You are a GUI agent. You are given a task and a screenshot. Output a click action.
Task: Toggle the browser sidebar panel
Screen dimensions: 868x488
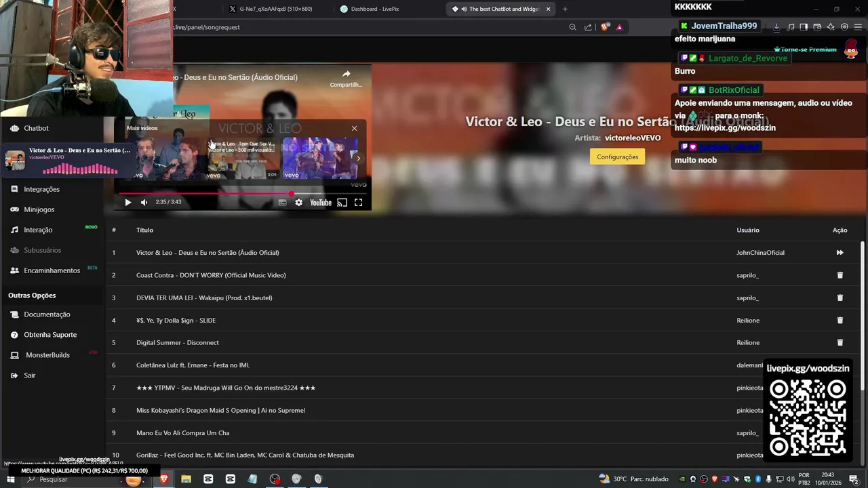pyautogui.click(x=804, y=27)
